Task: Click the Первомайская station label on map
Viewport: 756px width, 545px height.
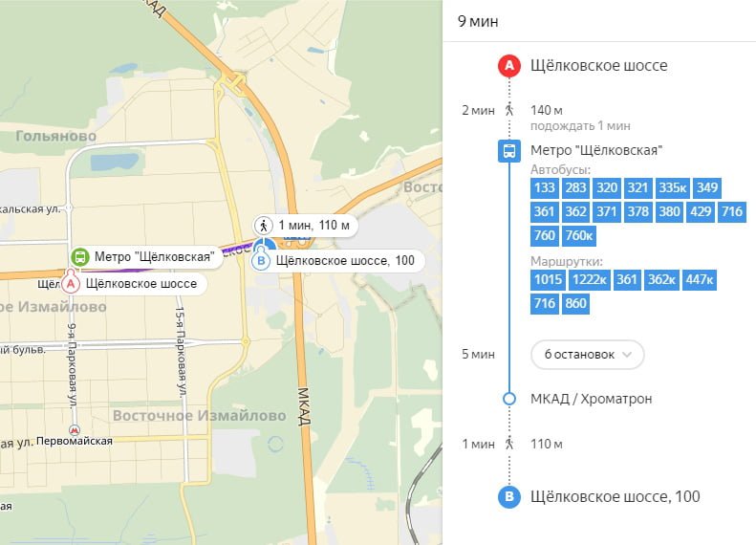Action: click(x=75, y=441)
